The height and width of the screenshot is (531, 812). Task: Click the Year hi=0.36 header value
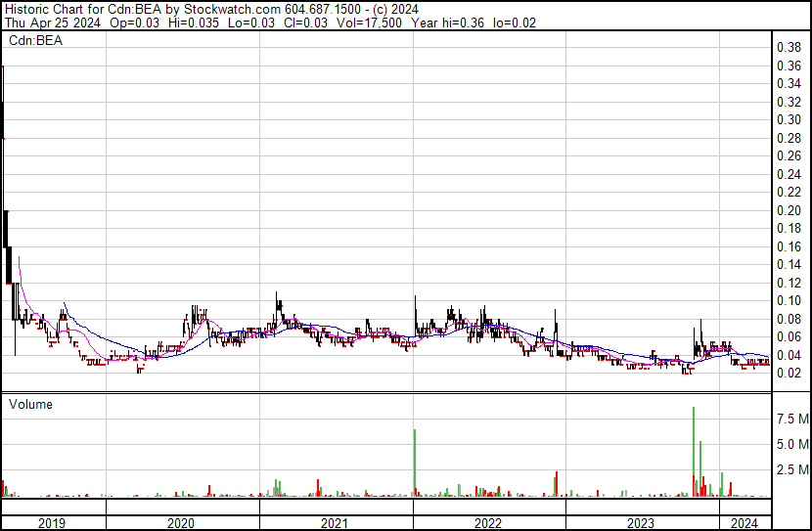click(x=447, y=22)
